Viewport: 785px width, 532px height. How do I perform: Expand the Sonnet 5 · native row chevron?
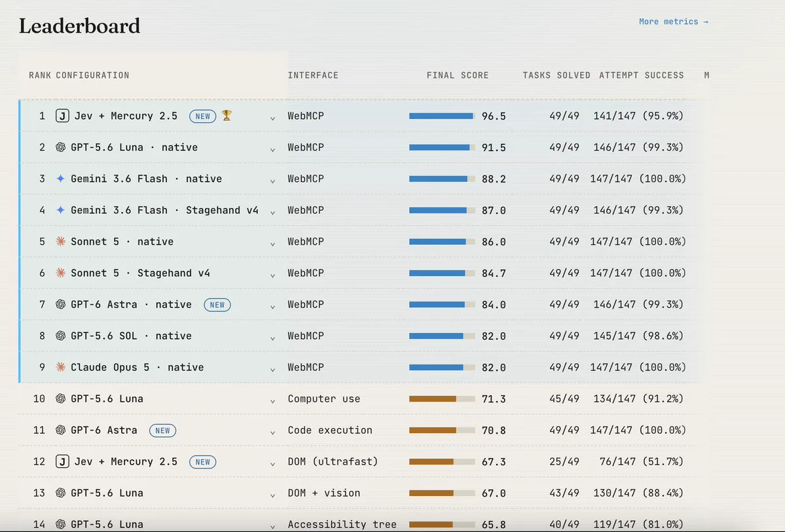click(x=273, y=244)
